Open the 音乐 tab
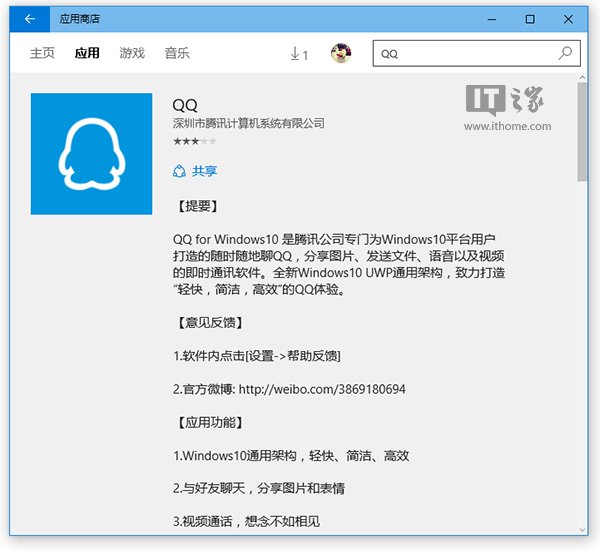The height and width of the screenshot is (555, 600). click(177, 53)
